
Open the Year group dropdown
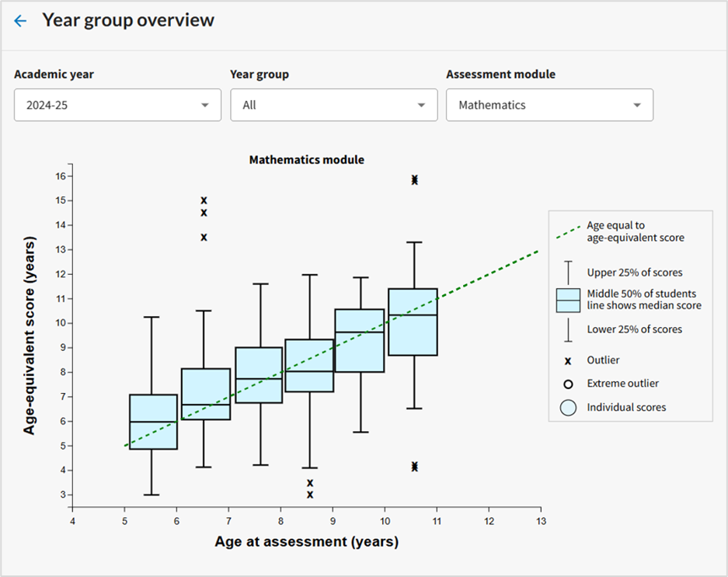333,105
